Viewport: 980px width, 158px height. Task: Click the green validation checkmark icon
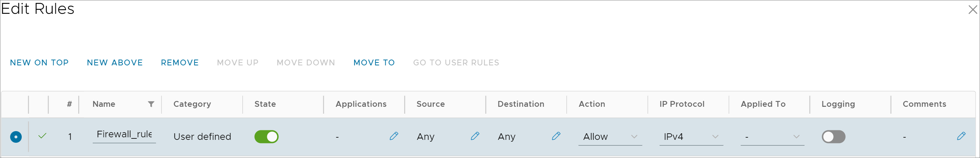(42, 136)
